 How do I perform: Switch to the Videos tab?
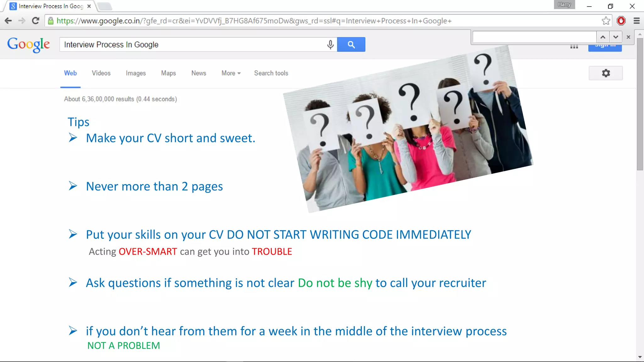pyautogui.click(x=101, y=73)
